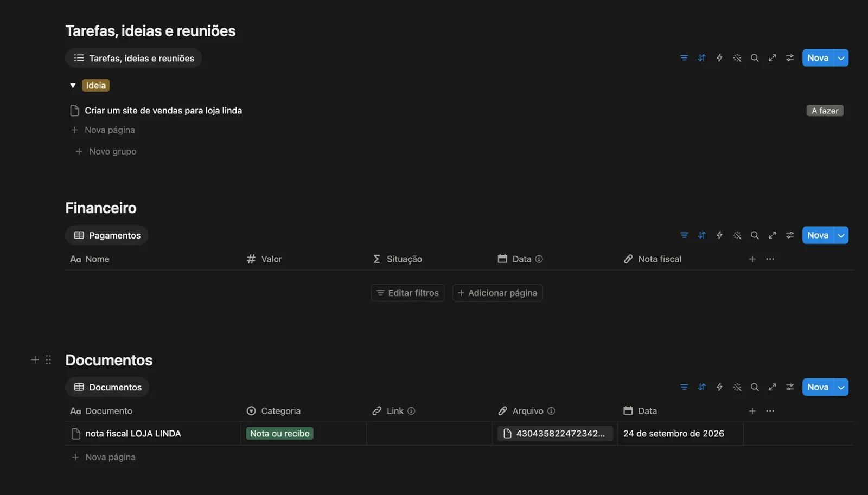Expand Tarefas database to full page
868x495 pixels.
(x=772, y=58)
